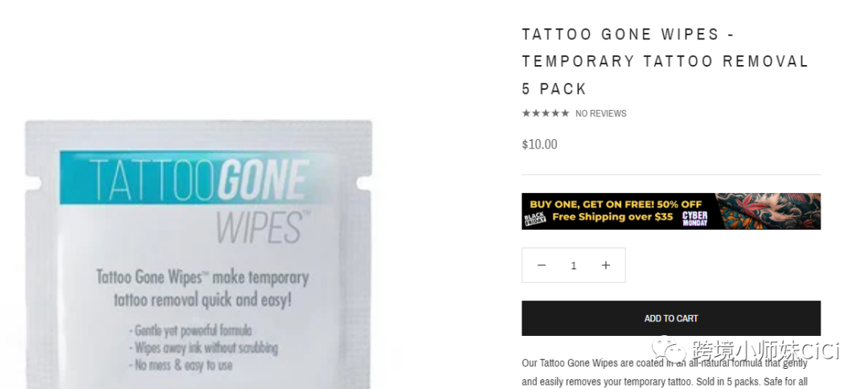Click the last rating star
The height and width of the screenshot is (389, 868).
click(x=565, y=113)
